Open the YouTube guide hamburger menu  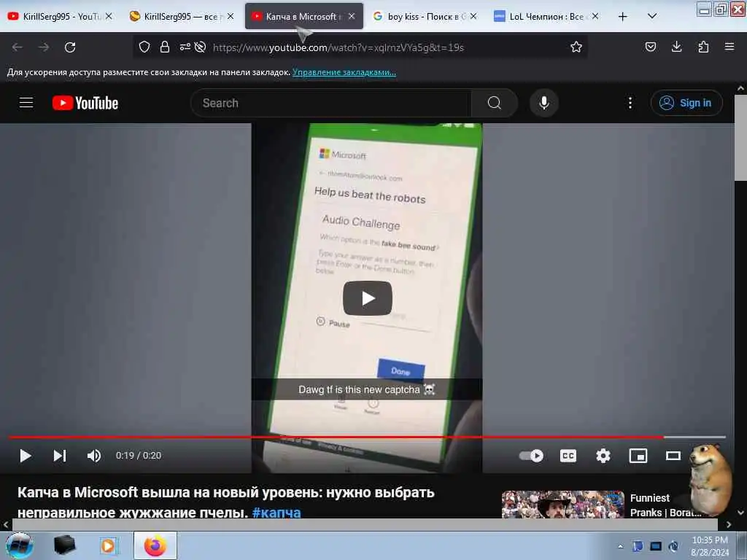click(x=26, y=102)
